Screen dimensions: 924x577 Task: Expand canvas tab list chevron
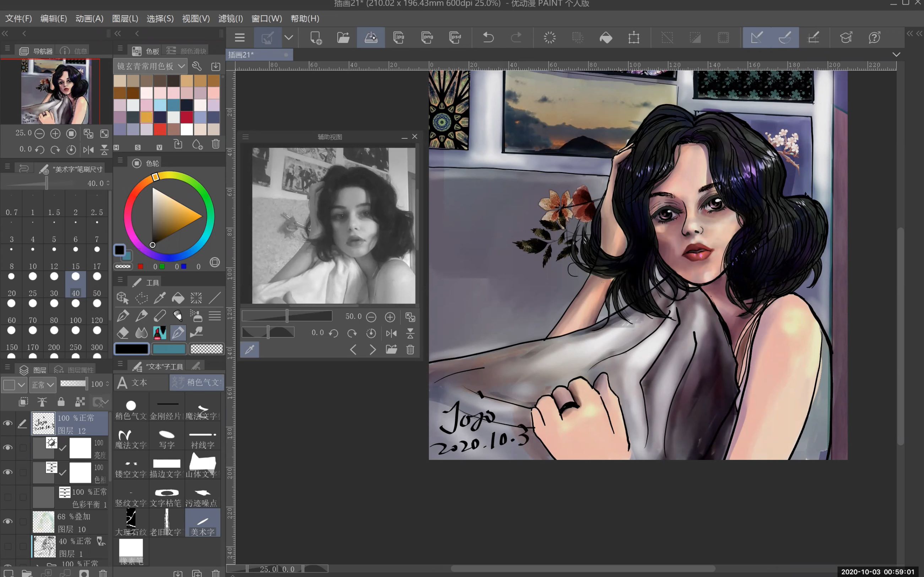pyautogui.click(x=897, y=55)
